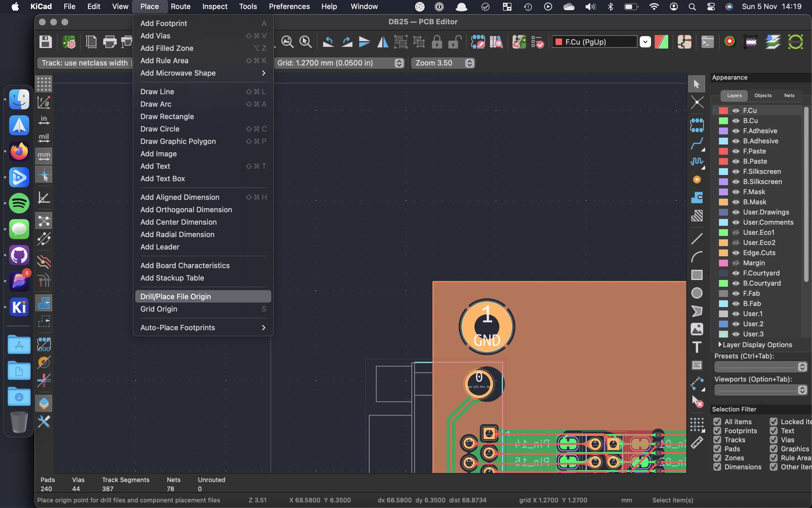Open the Route menu
812x508 pixels.
tap(180, 6)
